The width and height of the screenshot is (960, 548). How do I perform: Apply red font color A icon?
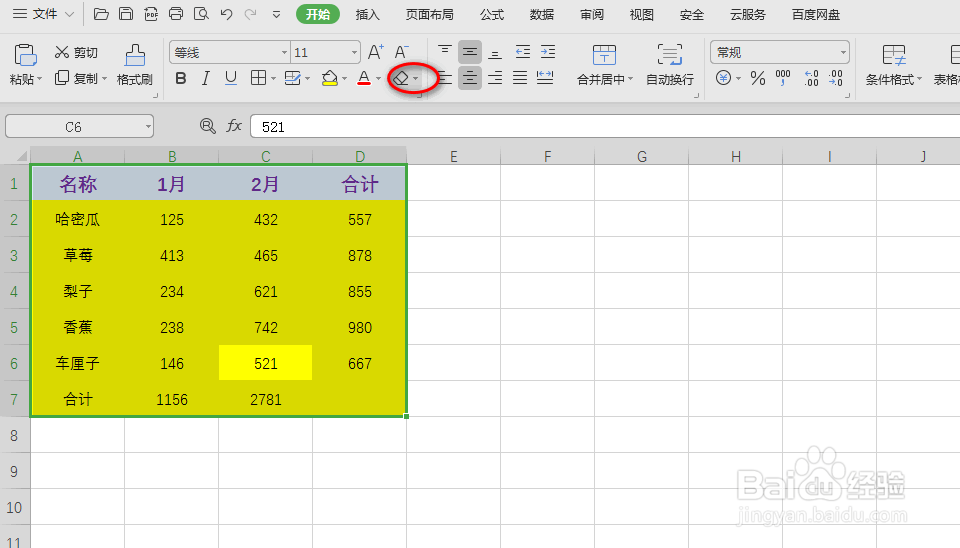tap(364, 78)
